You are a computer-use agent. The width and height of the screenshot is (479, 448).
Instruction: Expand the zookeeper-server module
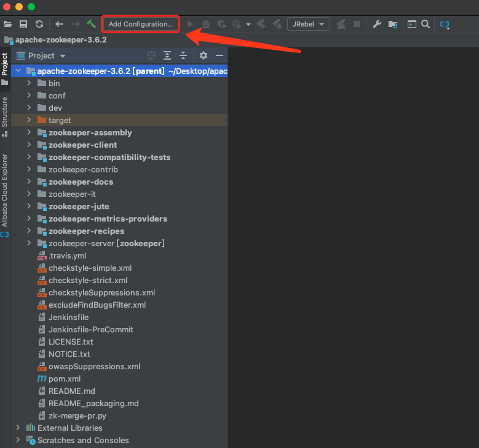coord(29,243)
